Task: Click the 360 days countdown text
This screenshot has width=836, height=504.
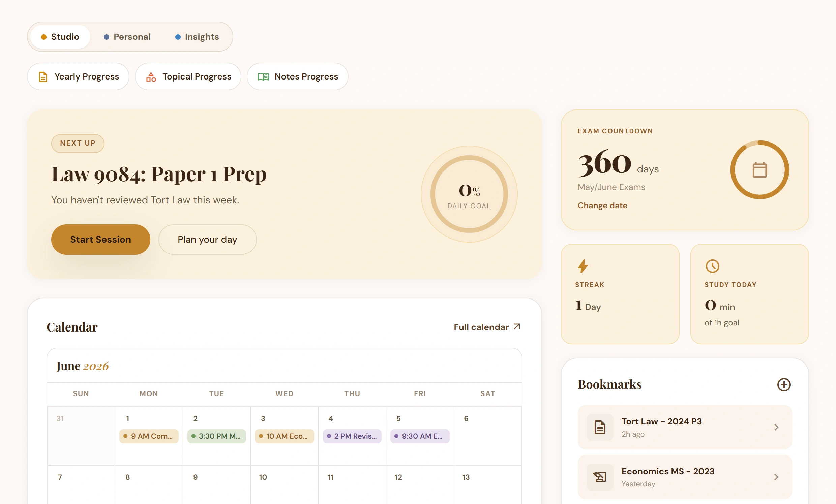Action: click(618, 164)
